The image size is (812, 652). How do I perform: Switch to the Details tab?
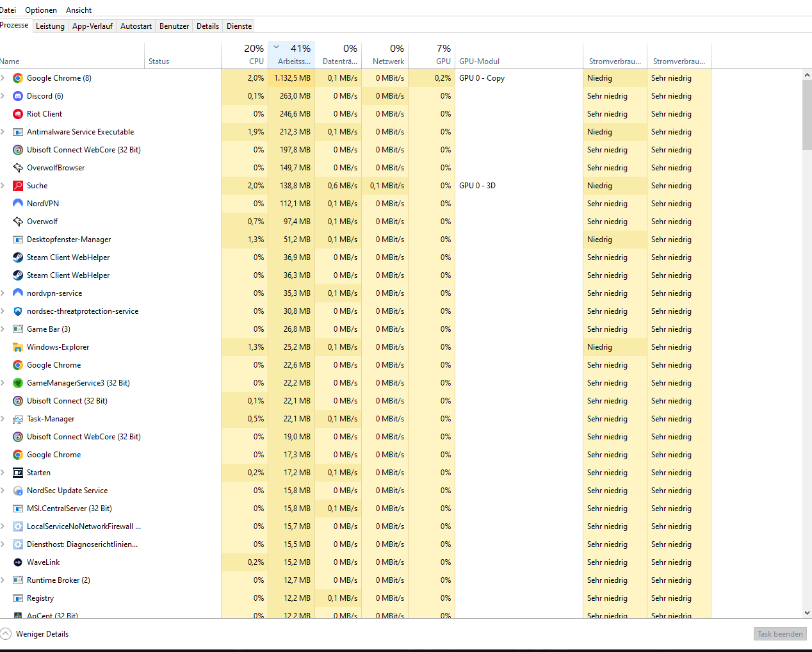(x=207, y=26)
